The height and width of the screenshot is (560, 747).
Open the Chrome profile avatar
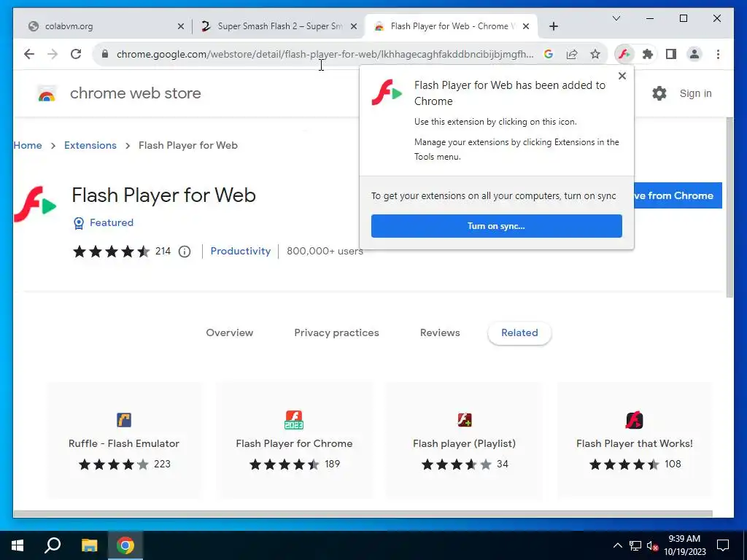tap(694, 54)
